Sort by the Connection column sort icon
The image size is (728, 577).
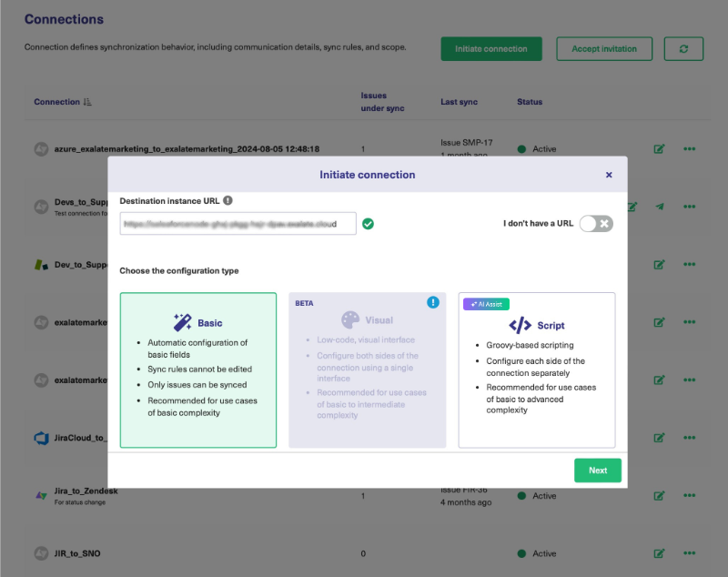tap(87, 102)
